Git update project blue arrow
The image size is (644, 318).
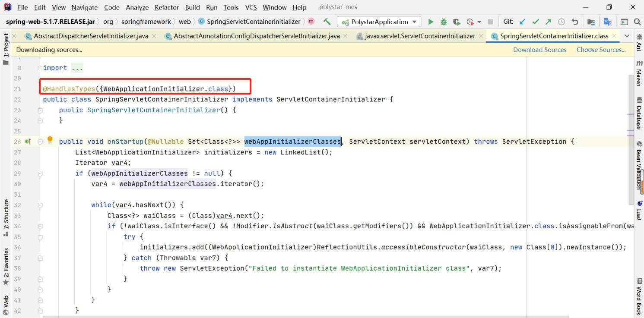coord(522,22)
